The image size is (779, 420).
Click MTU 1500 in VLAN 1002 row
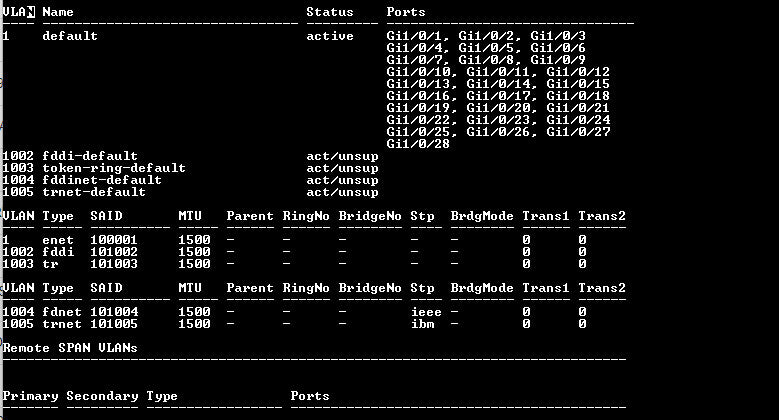pos(194,252)
